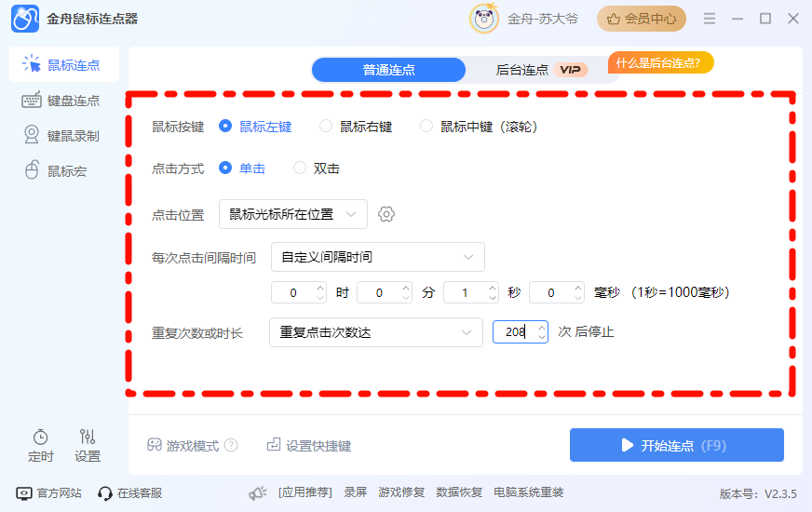This screenshot has width=812, height=512.
Task: Select the 鼠标右键 radio button
Action: tap(326, 126)
